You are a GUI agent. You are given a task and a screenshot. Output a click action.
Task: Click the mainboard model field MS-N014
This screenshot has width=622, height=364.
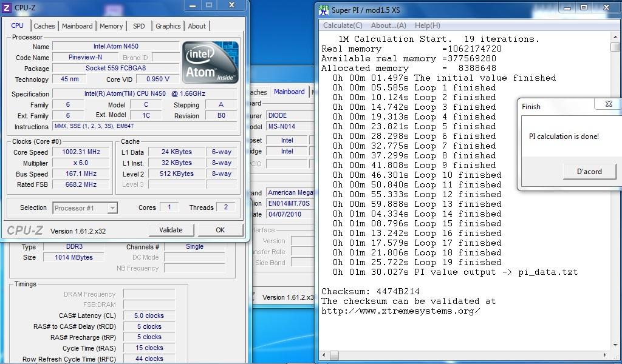click(290, 126)
